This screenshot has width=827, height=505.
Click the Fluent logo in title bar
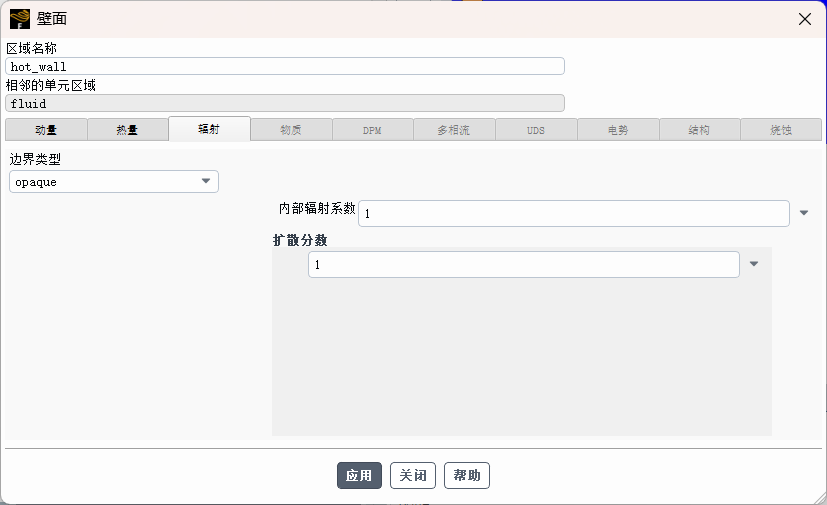19,19
